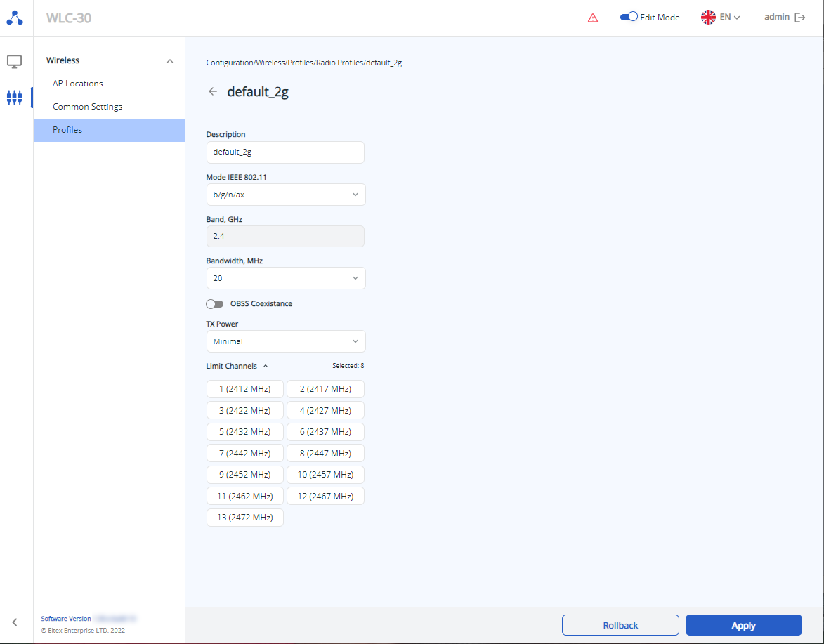Go back using the arrow beside default_2g
The width and height of the screenshot is (824, 644).
(213, 91)
